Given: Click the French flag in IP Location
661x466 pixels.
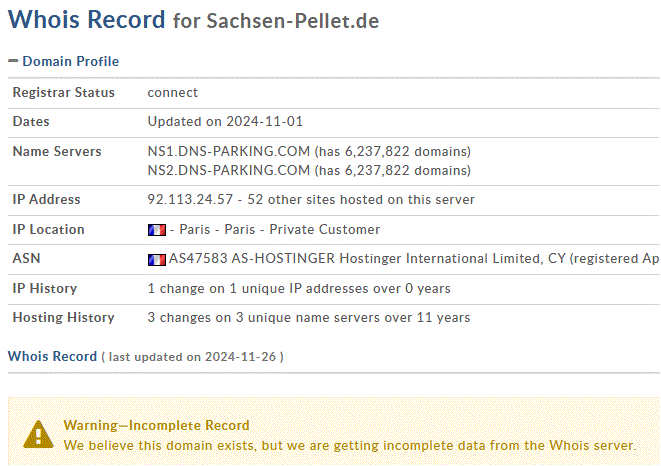Looking at the screenshot, I should (156, 230).
